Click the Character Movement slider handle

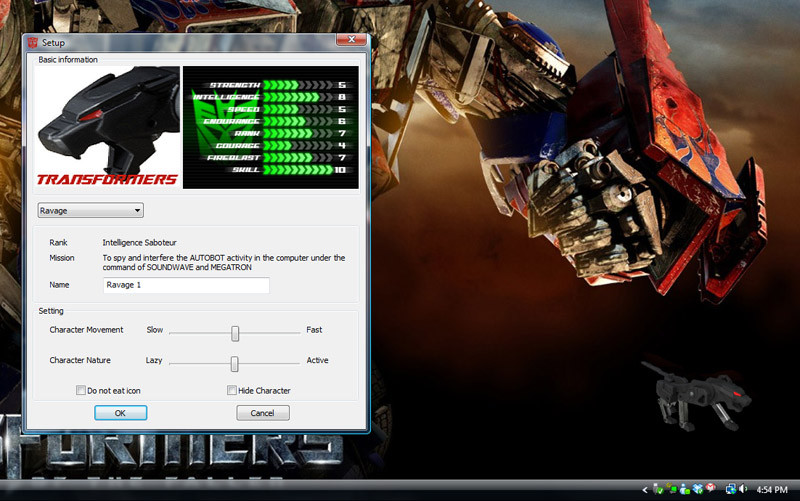pyautogui.click(x=235, y=333)
